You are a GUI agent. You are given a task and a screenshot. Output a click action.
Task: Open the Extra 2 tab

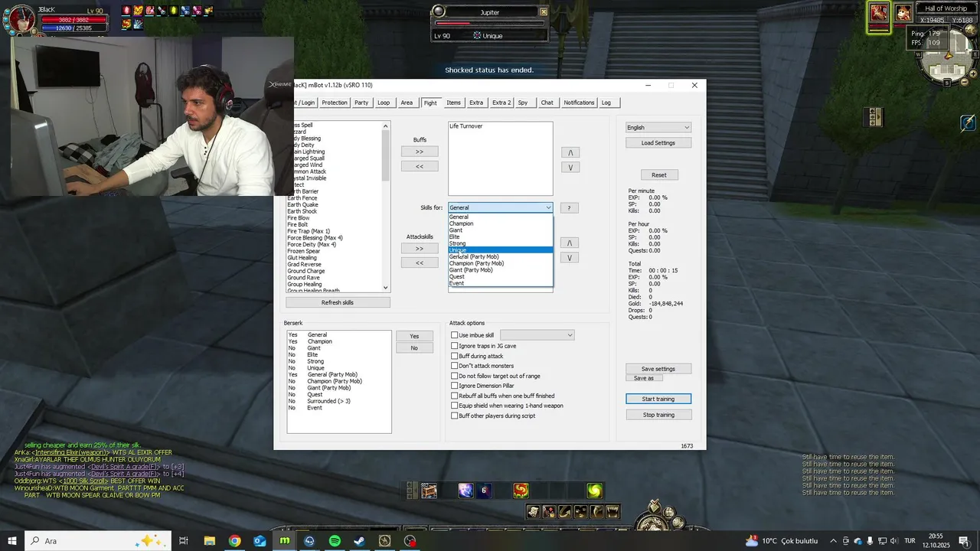coord(501,103)
